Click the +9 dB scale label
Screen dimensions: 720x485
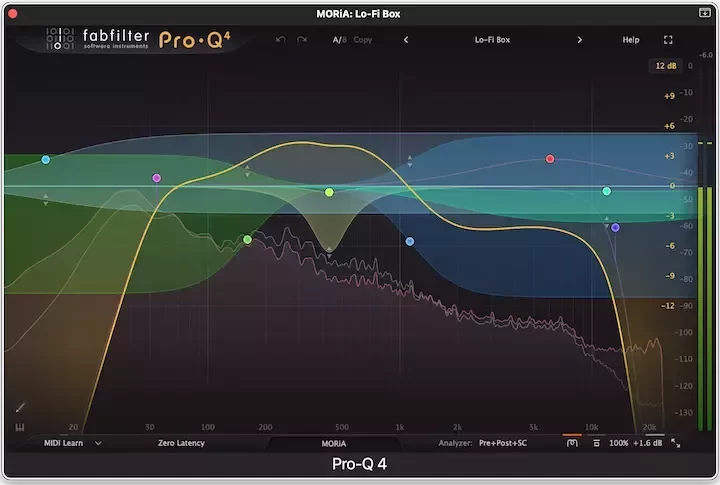tap(669, 96)
